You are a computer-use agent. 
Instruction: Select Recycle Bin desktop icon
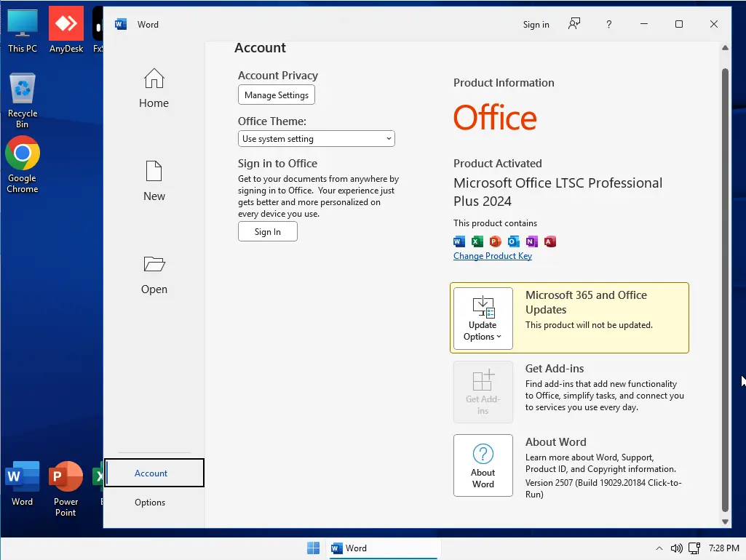click(23, 100)
